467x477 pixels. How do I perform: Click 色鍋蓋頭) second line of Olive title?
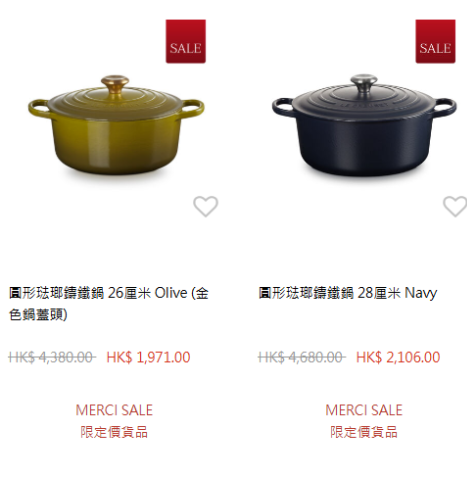(x=38, y=314)
